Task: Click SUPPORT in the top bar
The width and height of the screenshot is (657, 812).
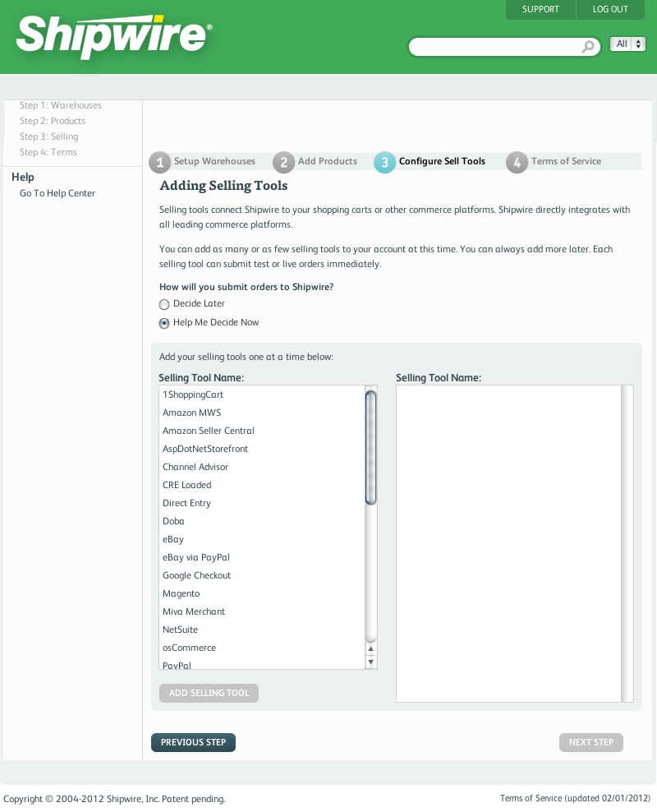Action: [x=540, y=9]
